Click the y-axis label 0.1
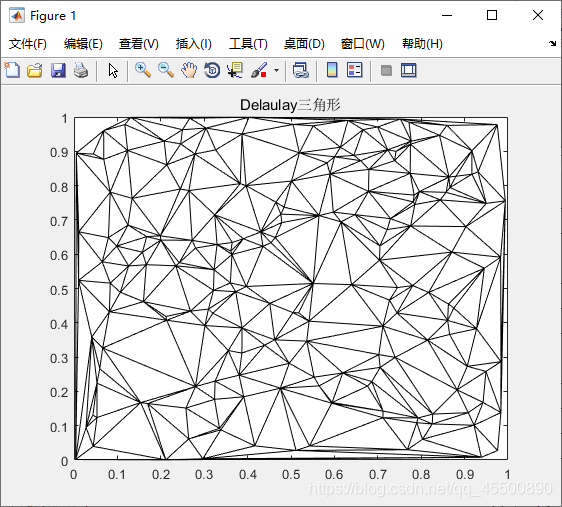Screen dimensions: 562x507 [x=59, y=427]
